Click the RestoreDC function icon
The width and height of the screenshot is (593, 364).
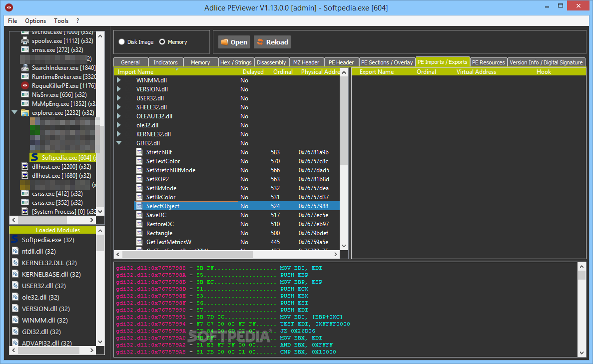point(139,224)
